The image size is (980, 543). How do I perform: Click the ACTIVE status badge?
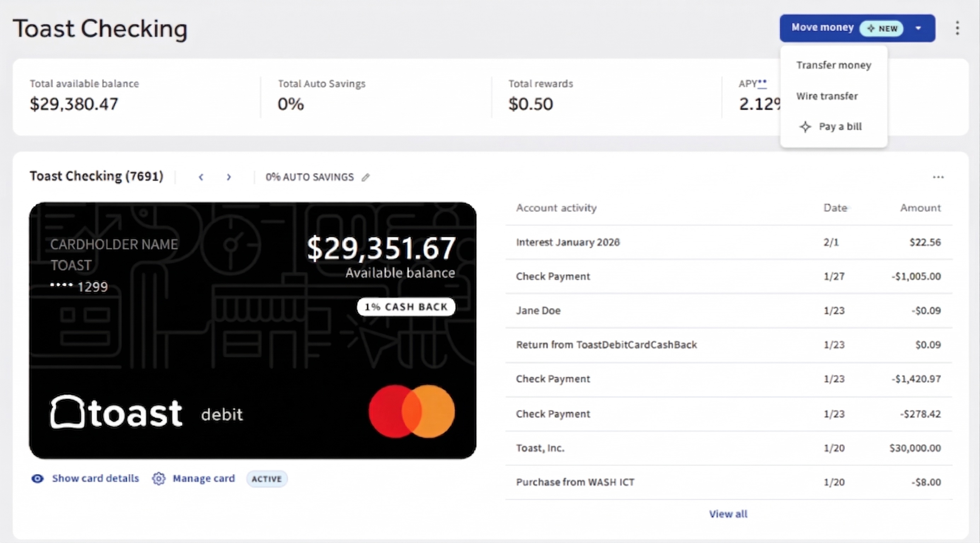pyautogui.click(x=267, y=479)
